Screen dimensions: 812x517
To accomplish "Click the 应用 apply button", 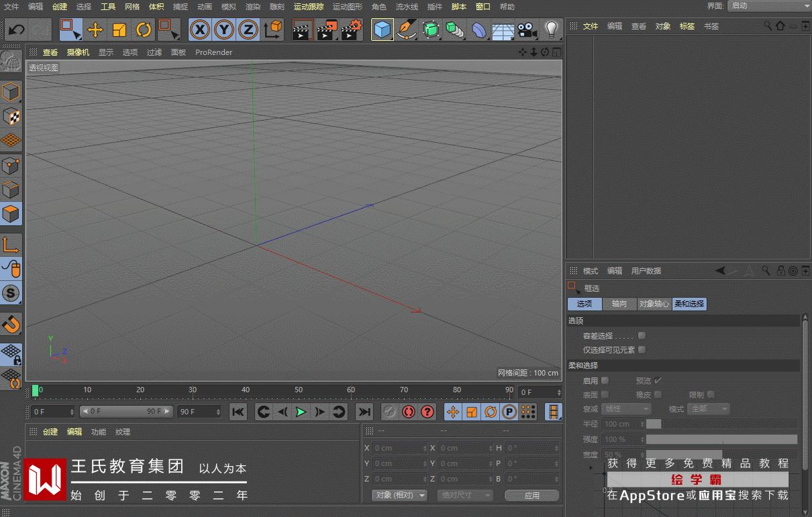I will click(532, 496).
